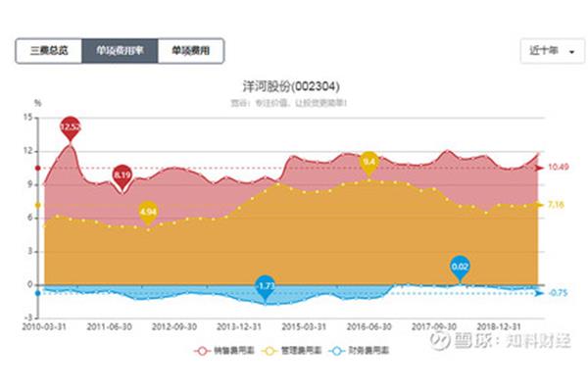The image size is (588, 392).
Task: Select the 单项费用率 tab
Action: pos(120,51)
